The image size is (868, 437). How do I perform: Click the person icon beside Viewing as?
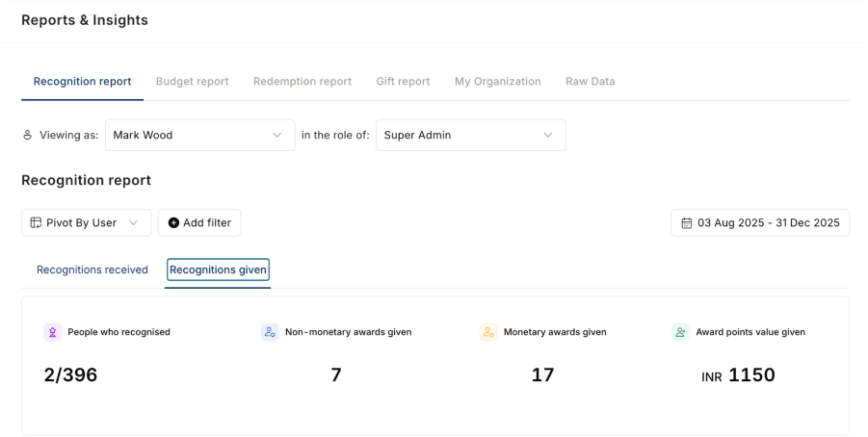point(27,135)
